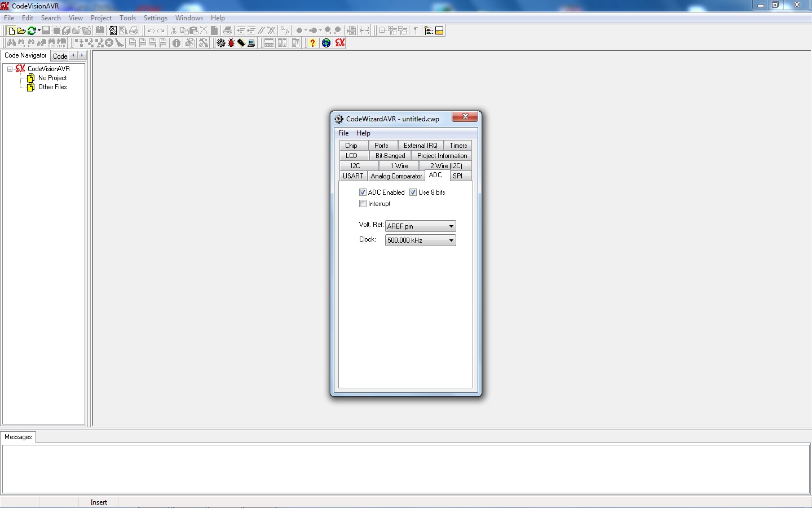The image size is (812, 508).
Task: Switch to the USART tab
Action: [353, 176]
